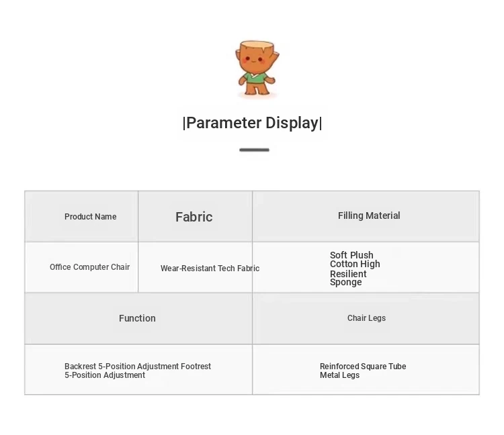The width and height of the screenshot is (504, 435).
Task: Click the mascot's smiling face
Action: [255, 59]
